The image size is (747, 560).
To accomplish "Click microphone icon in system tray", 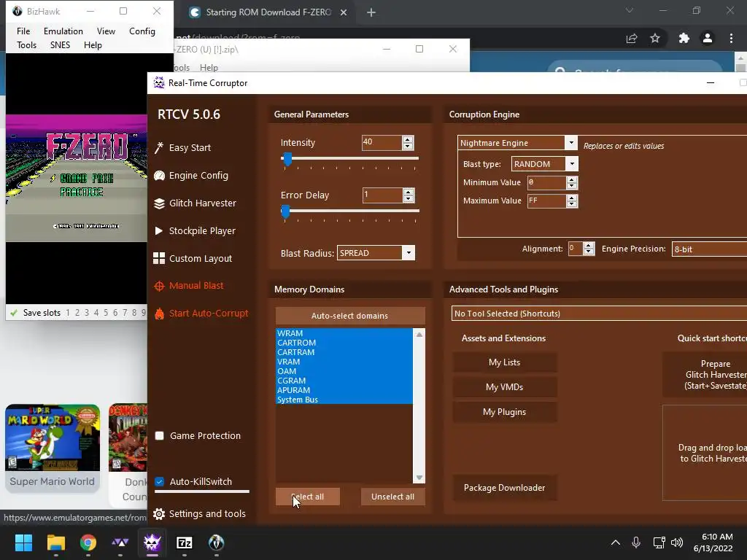I will pyautogui.click(x=636, y=542).
